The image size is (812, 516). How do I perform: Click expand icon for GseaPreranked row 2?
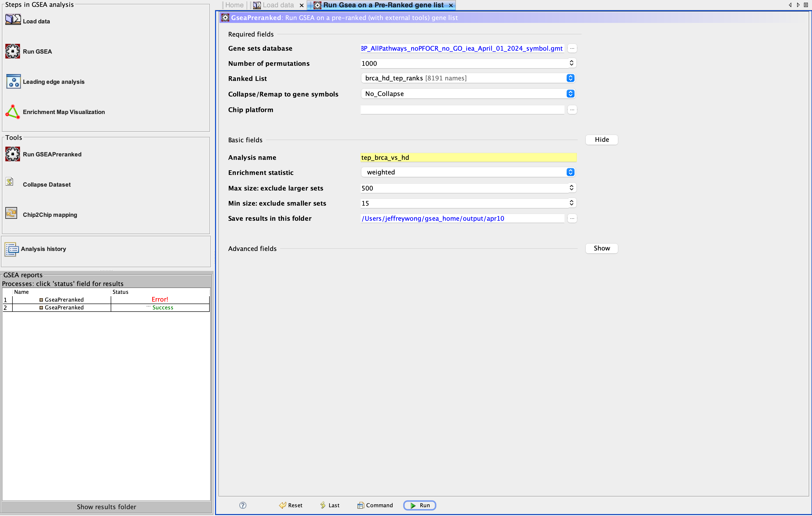click(x=41, y=307)
